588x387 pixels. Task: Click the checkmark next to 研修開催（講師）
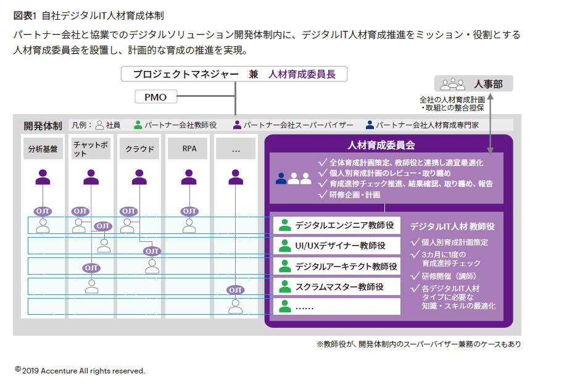pyautogui.click(x=415, y=275)
